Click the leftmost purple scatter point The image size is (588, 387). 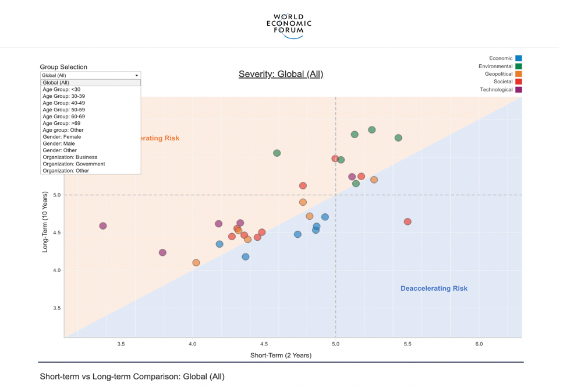click(x=103, y=226)
